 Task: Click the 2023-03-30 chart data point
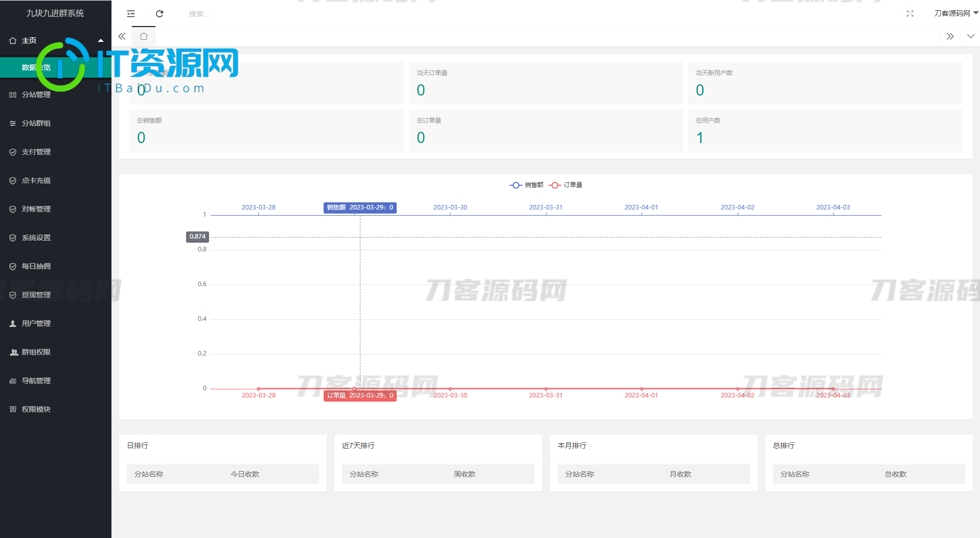[450, 389]
